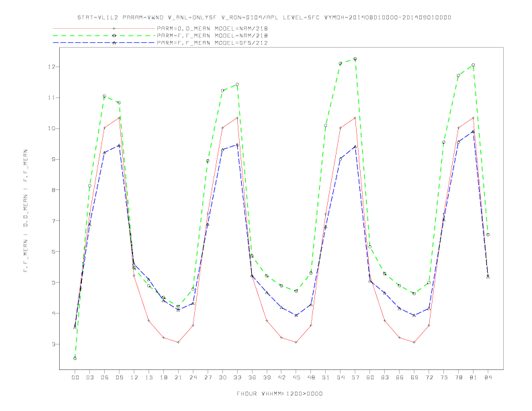Click x-axis forecast hour label 15
Viewport: 532px width, 411px height.
pos(148,377)
